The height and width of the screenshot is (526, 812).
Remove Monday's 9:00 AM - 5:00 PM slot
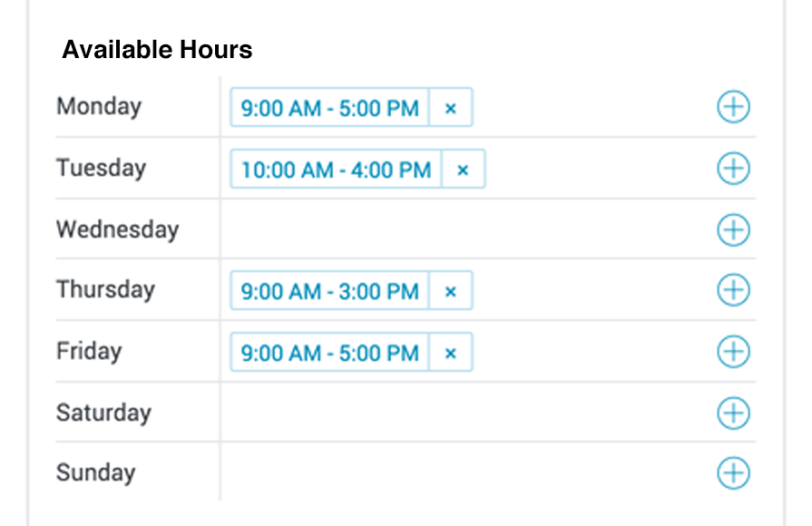click(451, 109)
